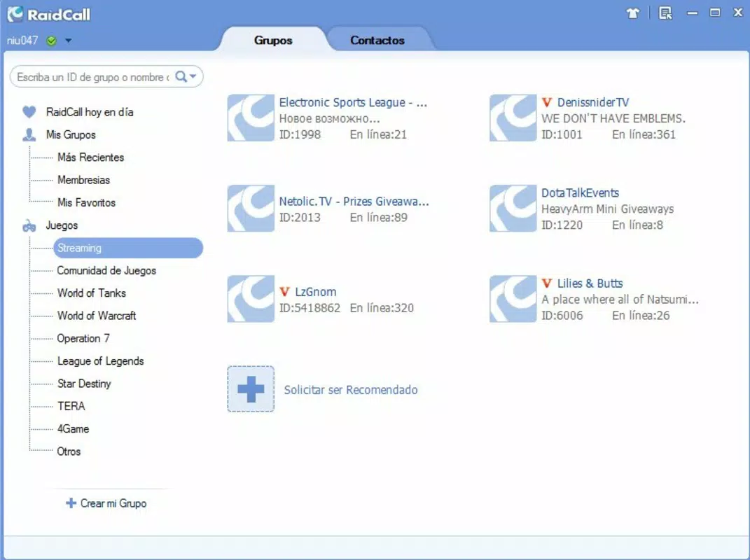Click ID:5418862 text

coord(310,308)
